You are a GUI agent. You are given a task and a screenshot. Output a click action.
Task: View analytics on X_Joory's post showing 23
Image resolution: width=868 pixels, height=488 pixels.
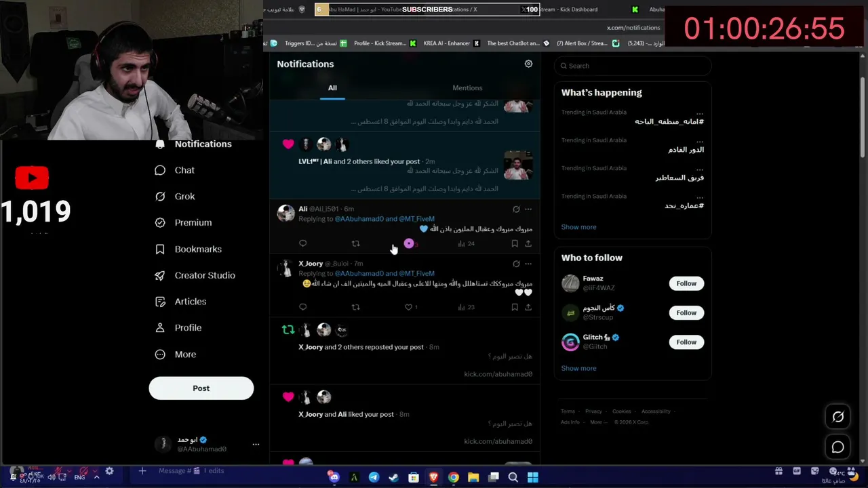[x=466, y=307]
